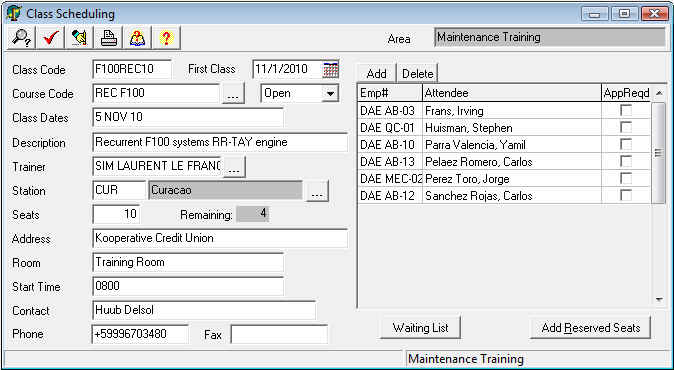Click the Course Code field REC F100
The width and height of the screenshot is (674, 370).
coord(156,93)
